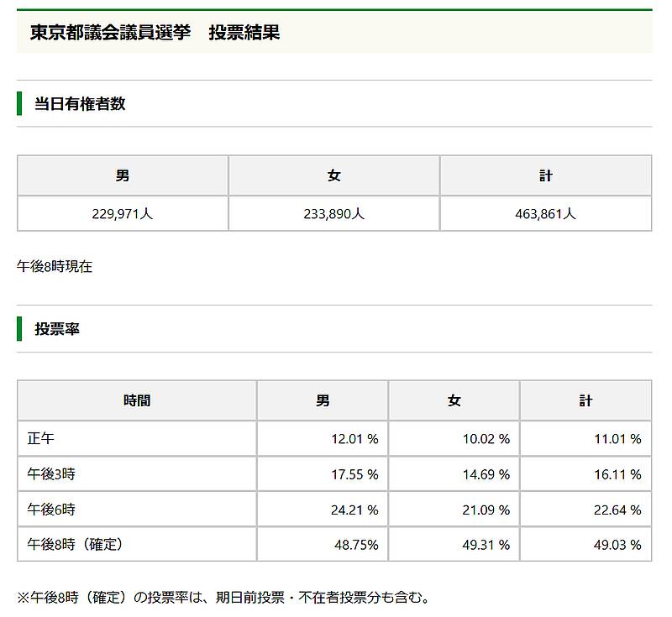672x617 pixels.
Task: Click the footnote about 期日前投票・不在者投票
Action: (223, 598)
